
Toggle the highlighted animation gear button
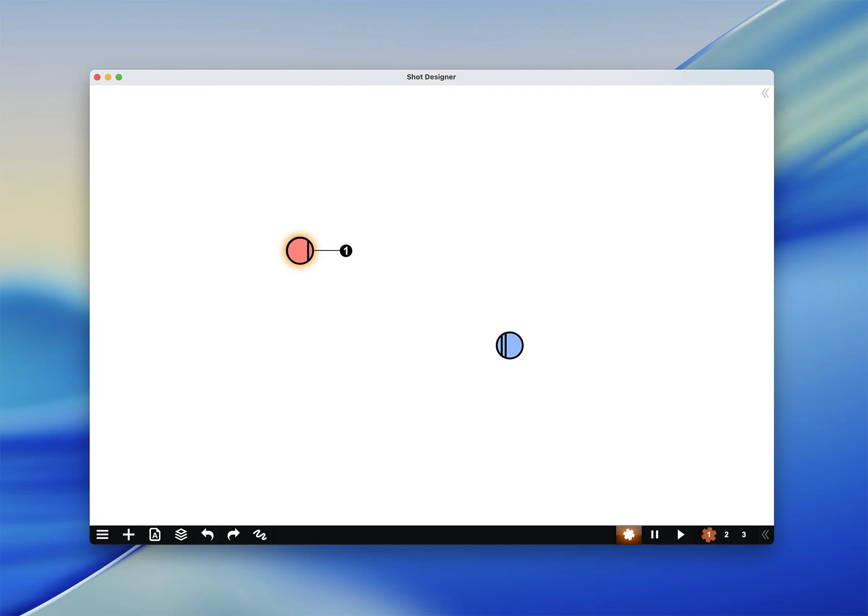pos(629,534)
